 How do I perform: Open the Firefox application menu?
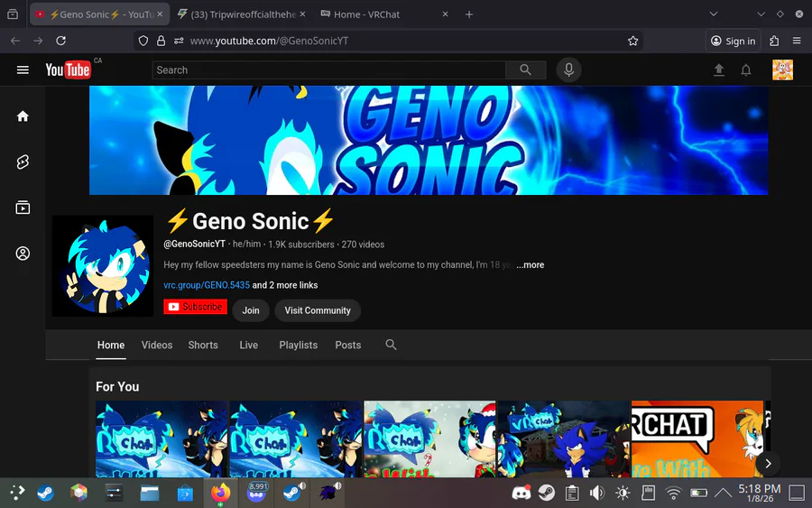tap(797, 41)
